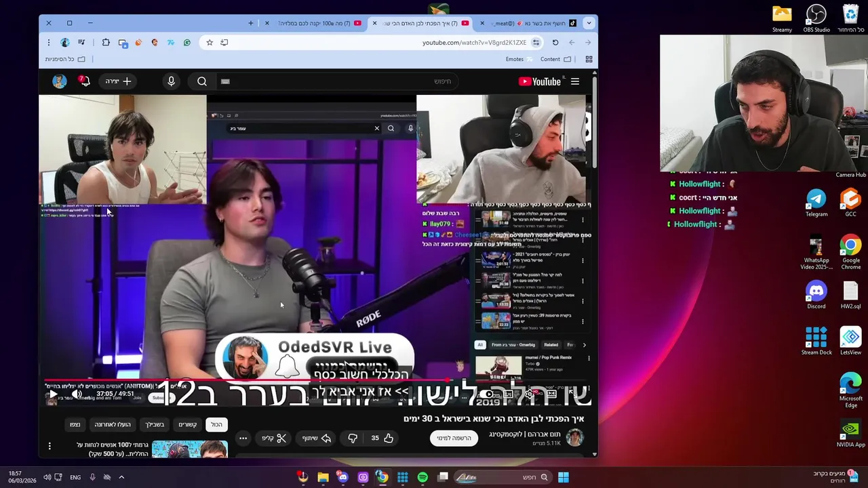
Task: Open the Chrome extensions puzzle icon
Action: point(106,42)
